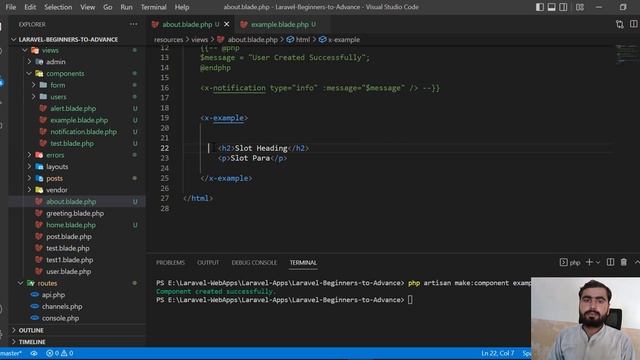640x360 pixels.
Task: Open alert.blade.php file
Action: pos(73,108)
